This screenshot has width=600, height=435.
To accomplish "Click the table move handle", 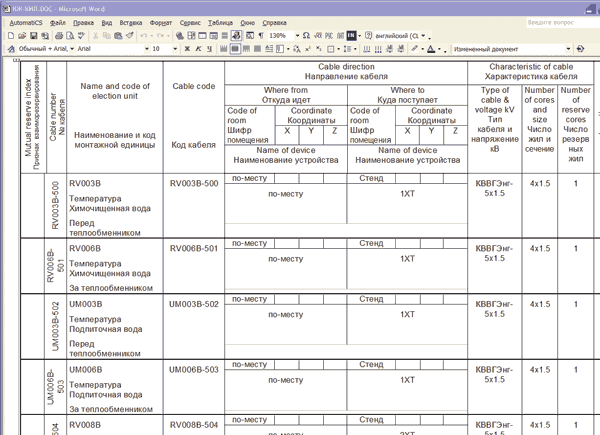I will [x=16, y=60].
